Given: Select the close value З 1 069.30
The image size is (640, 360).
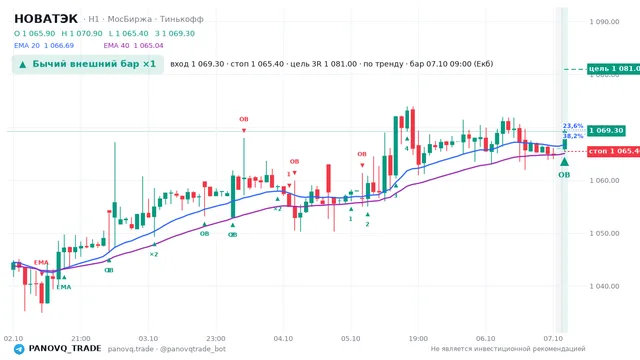Looking at the screenshot, I should point(175,33).
